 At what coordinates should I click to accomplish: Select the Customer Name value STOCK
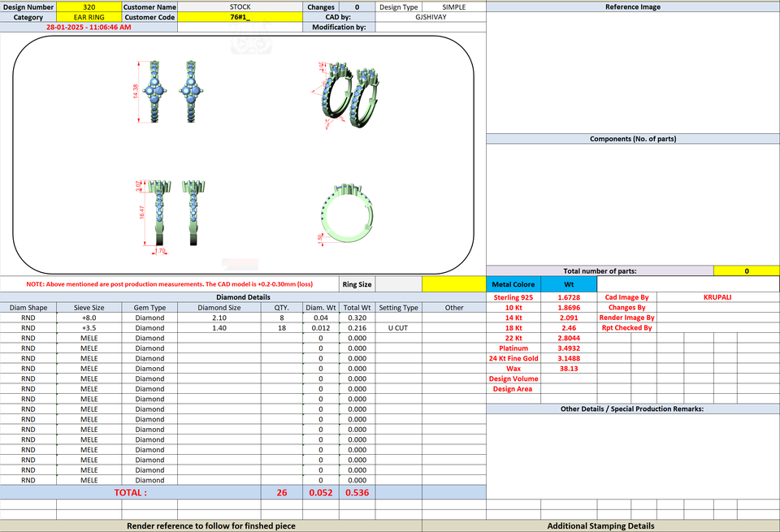[240, 7]
